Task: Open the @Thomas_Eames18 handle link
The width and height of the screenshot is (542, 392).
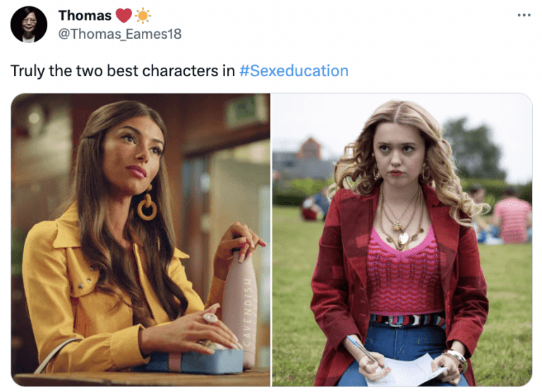Action: (120, 34)
